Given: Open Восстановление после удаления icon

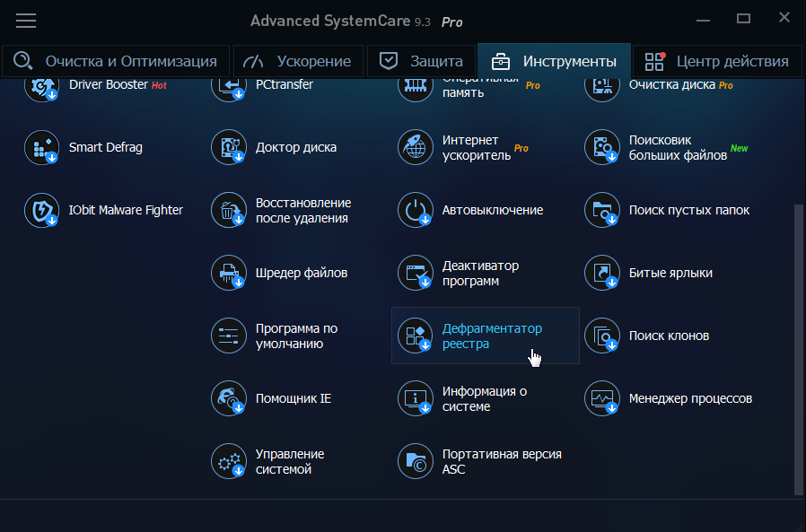Looking at the screenshot, I should point(228,210).
